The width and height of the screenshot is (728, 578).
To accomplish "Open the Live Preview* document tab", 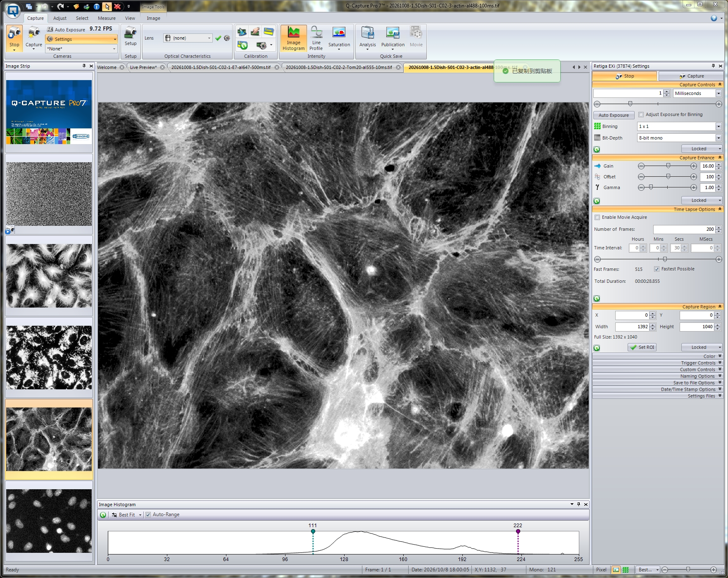I will (143, 67).
